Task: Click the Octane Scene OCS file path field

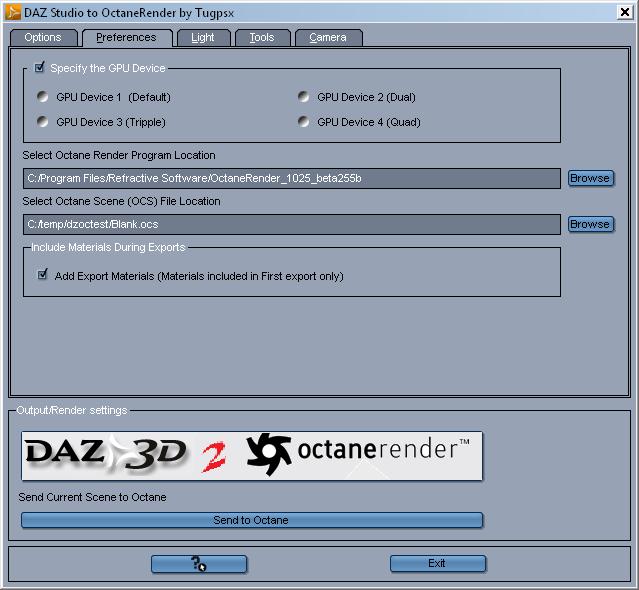Action: pos(292,225)
